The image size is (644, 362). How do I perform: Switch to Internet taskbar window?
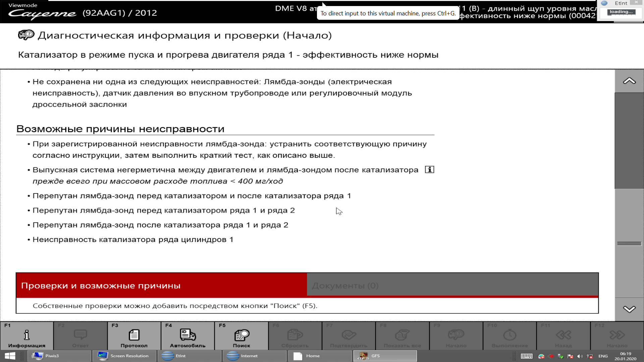click(254, 356)
